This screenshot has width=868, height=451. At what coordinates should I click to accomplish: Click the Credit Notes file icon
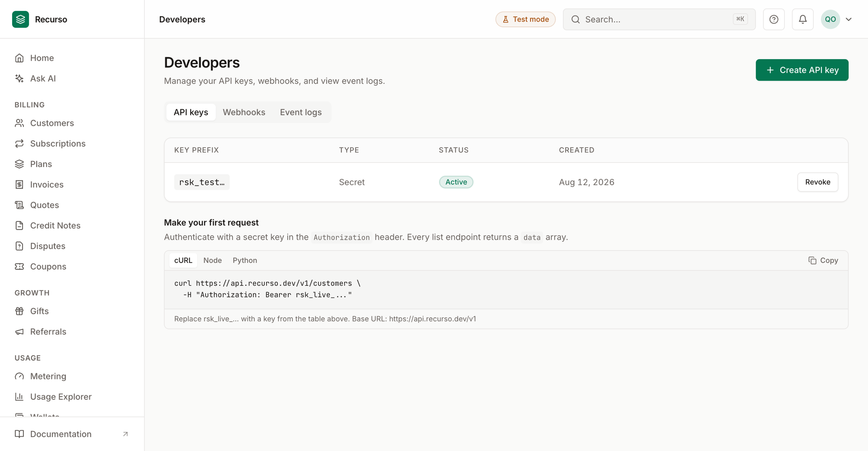click(19, 225)
